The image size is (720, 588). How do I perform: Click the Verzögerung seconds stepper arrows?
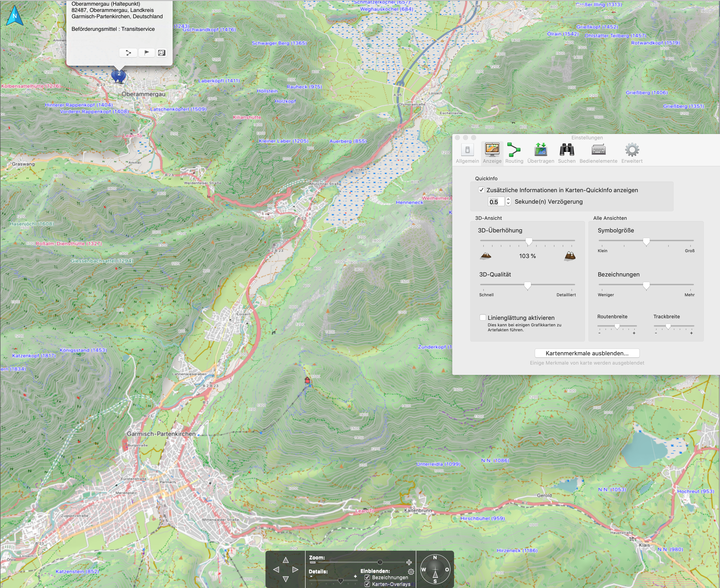508,202
